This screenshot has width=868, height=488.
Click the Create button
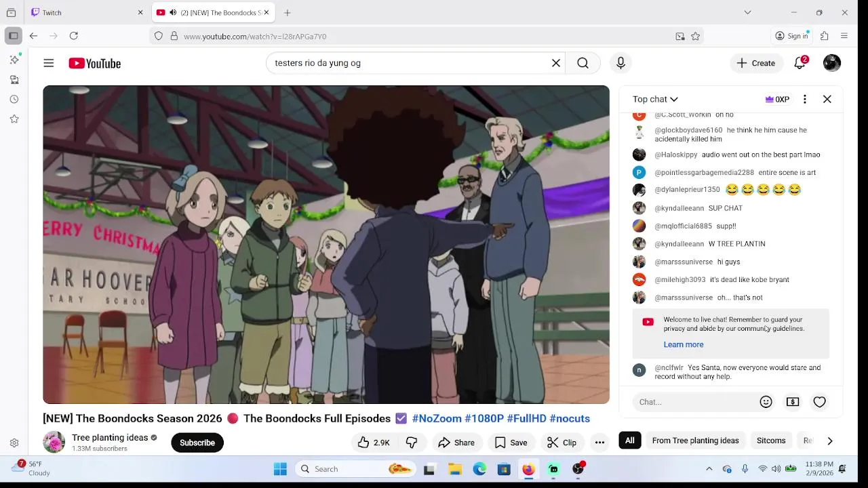756,63
